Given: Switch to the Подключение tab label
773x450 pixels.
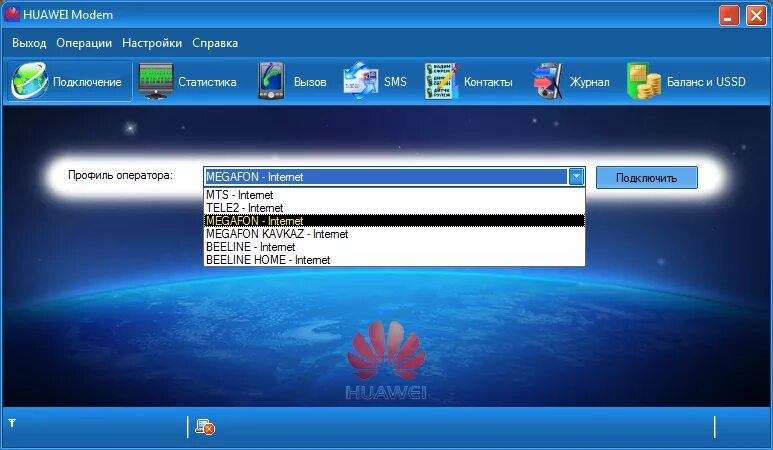Looking at the screenshot, I should tap(87, 82).
